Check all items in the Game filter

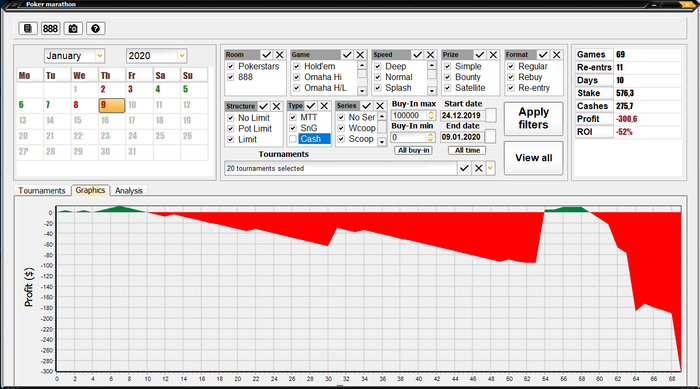347,54
